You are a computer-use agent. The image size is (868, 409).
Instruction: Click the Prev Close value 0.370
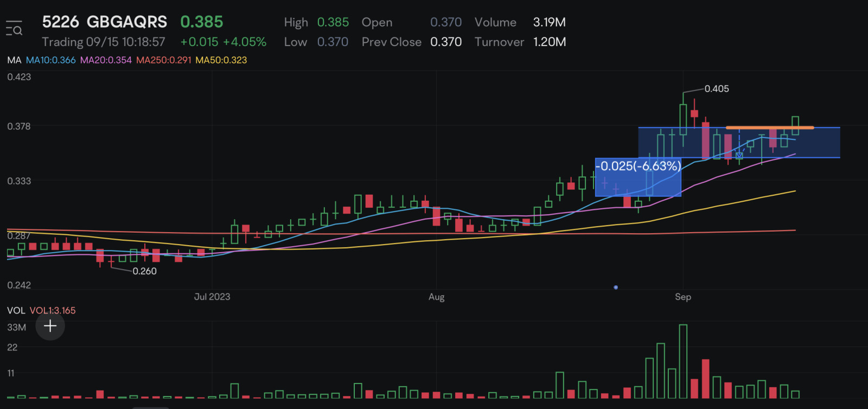pos(446,42)
